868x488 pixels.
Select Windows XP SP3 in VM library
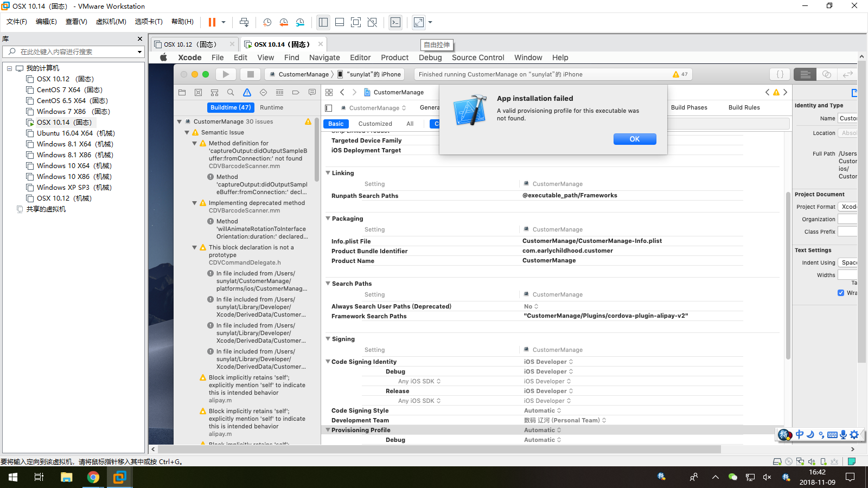point(74,188)
